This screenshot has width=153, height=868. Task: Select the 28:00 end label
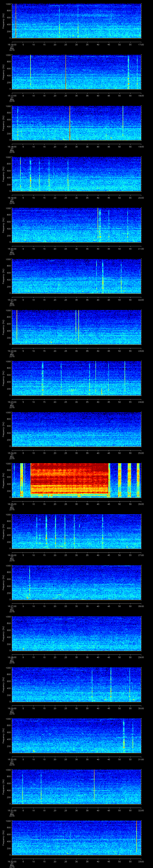point(141,606)
